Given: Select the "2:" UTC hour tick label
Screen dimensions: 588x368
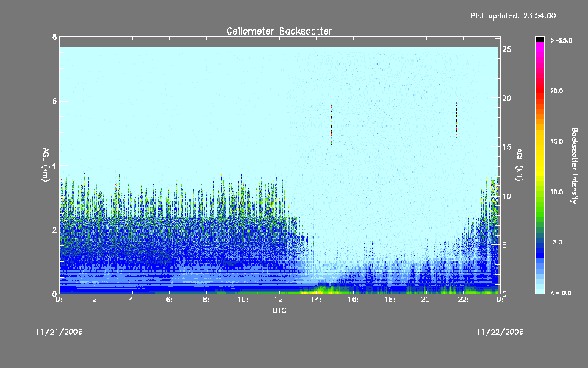Looking at the screenshot, I should tap(96, 300).
